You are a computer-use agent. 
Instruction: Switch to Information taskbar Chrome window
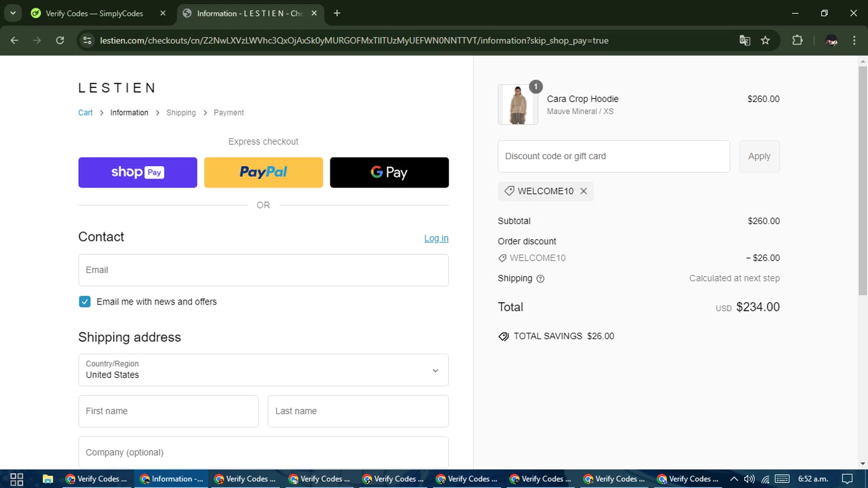click(171, 479)
